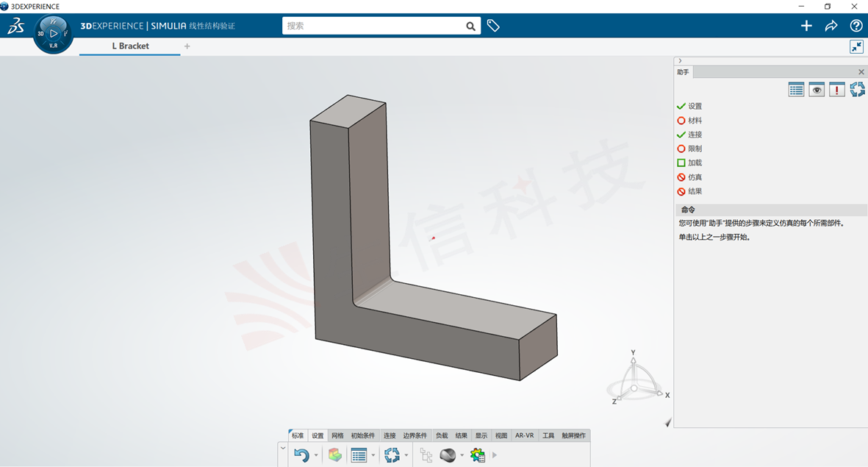Viewport: 868px width, 467px height.
Task: Click the 限制 step in assistant
Action: pyautogui.click(x=689, y=149)
